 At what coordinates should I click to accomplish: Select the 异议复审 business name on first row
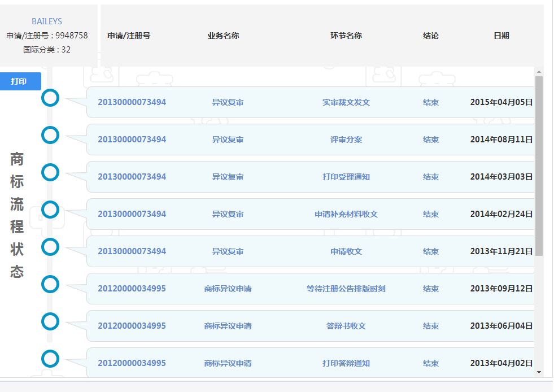(x=226, y=102)
